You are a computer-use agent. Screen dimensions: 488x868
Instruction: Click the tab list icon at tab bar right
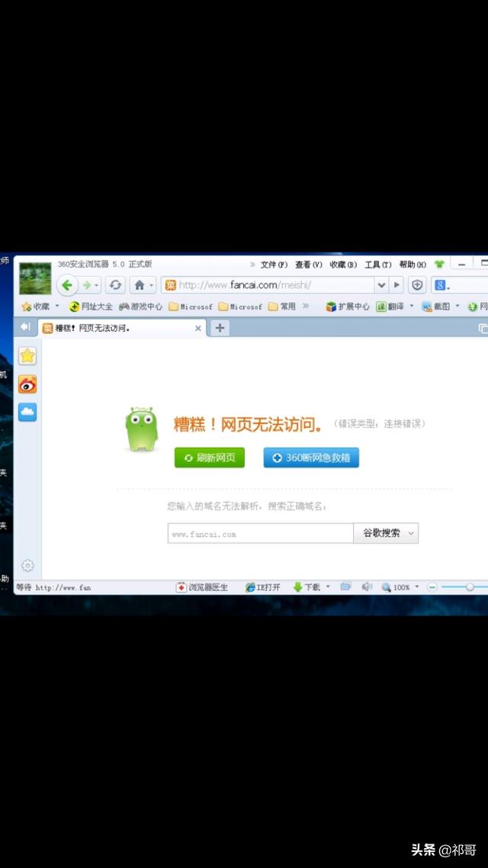pos(483,328)
